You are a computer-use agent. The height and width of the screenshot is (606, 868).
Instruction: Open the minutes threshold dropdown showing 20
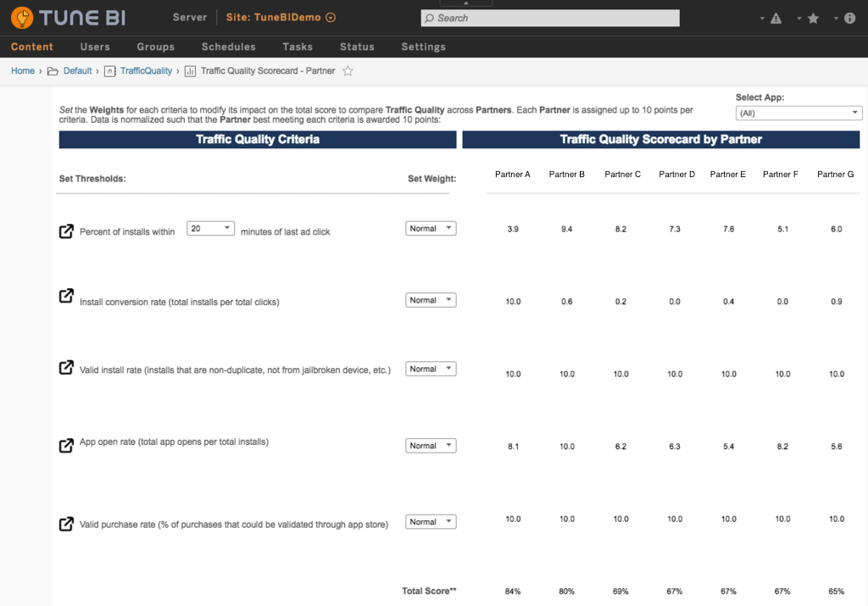click(210, 228)
